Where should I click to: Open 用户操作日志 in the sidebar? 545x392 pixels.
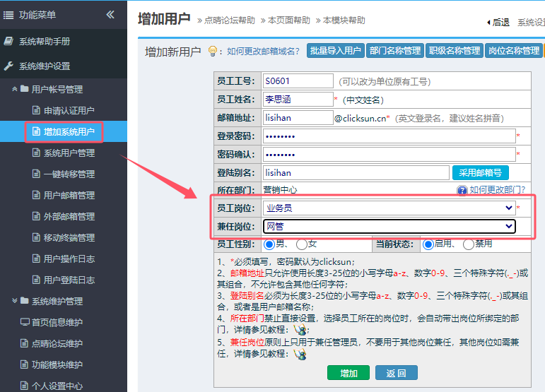pyautogui.click(x=69, y=259)
